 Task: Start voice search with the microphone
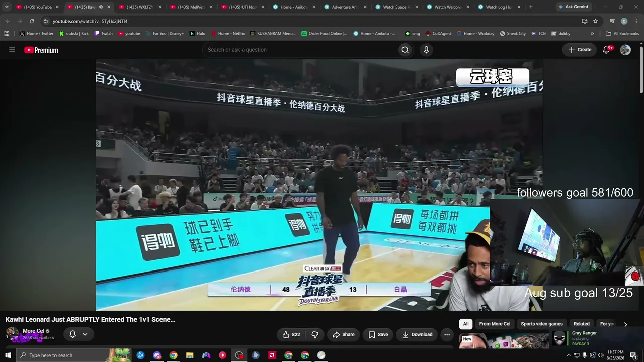(426, 50)
